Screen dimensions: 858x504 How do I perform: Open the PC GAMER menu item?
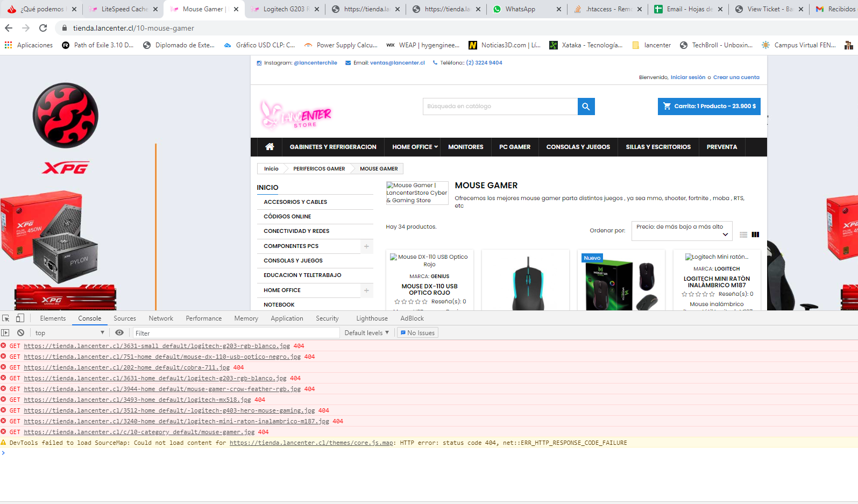click(x=515, y=147)
